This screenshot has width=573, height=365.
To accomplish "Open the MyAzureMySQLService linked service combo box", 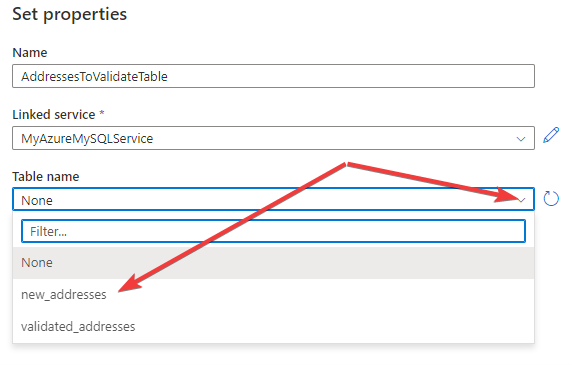I will click(273, 138).
